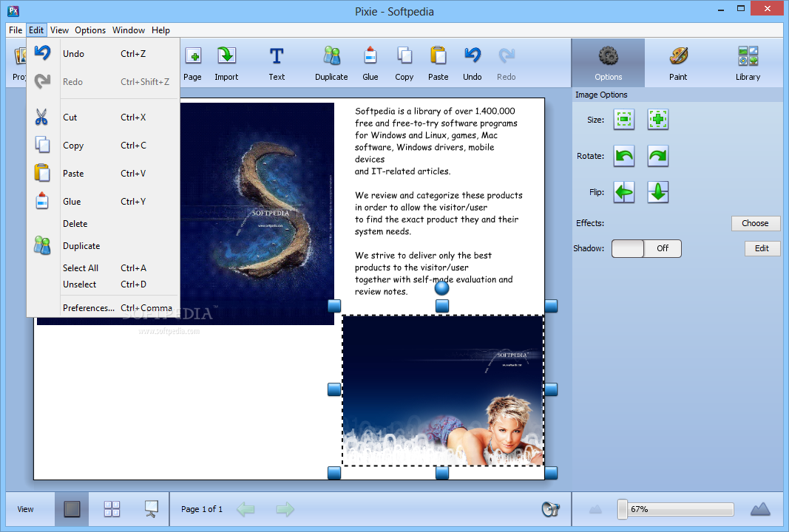
Task: Toggle the Shadow switch currently Off
Action: click(x=646, y=248)
